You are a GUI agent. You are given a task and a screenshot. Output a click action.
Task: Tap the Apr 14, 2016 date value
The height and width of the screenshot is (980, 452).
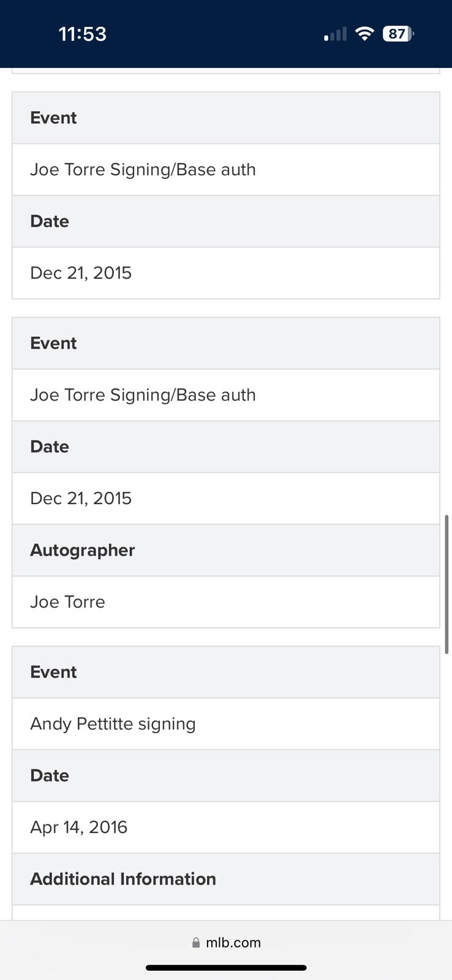pyautogui.click(x=79, y=827)
